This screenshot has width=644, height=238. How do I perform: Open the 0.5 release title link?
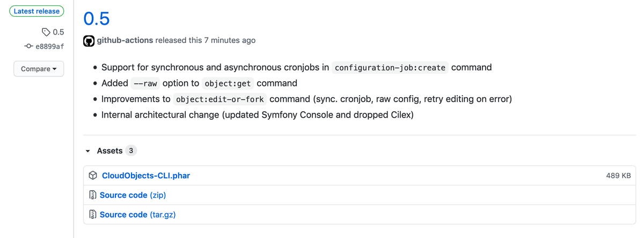coord(97,18)
